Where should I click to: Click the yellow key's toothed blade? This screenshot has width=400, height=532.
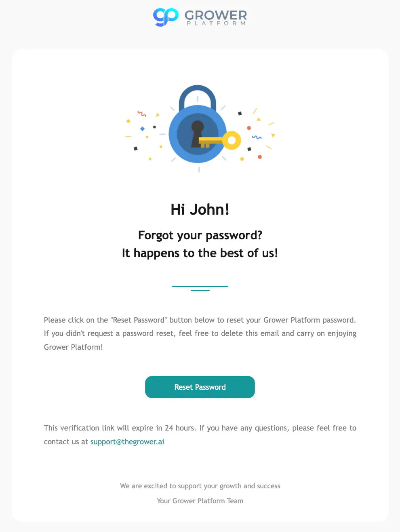click(210, 141)
